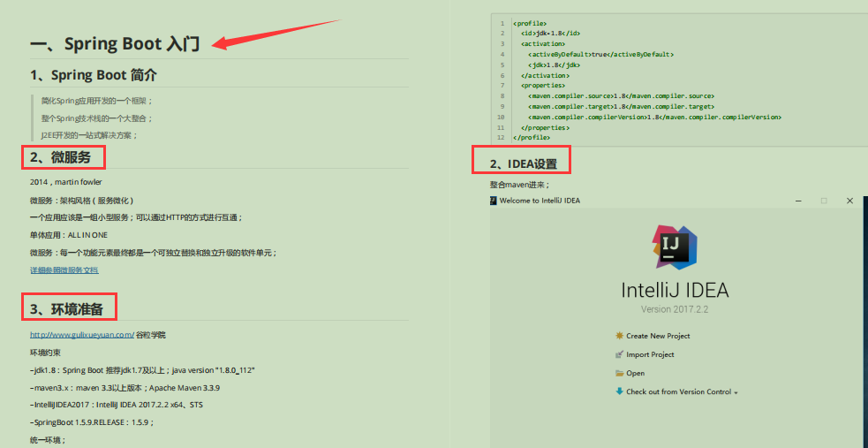Click text 统一环境；
Viewport: 868px width, 448px height.
point(48,440)
